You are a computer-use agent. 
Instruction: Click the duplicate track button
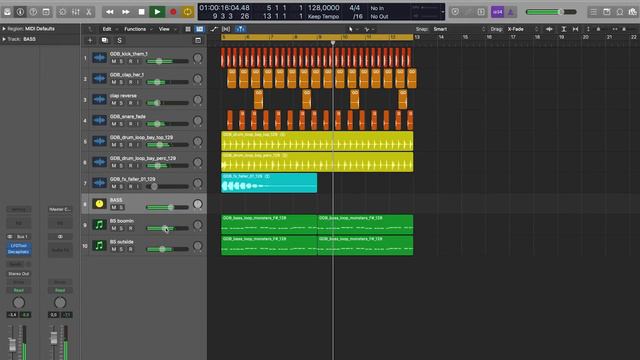click(104, 40)
